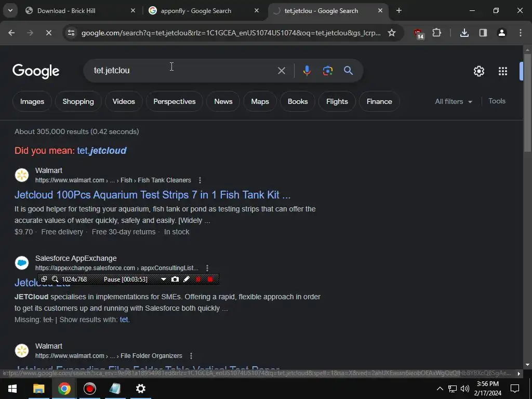Filter results by Maps
The width and height of the screenshot is (532, 399).
click(x=260, y=101)
